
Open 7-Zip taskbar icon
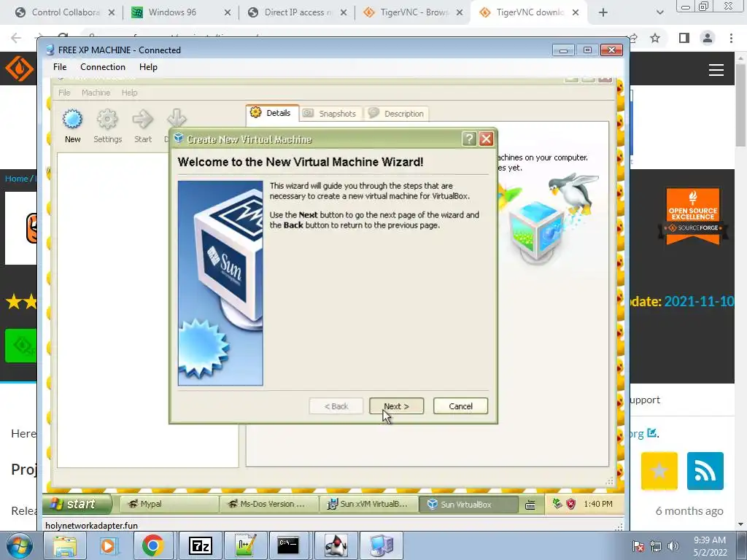(200, 545)
